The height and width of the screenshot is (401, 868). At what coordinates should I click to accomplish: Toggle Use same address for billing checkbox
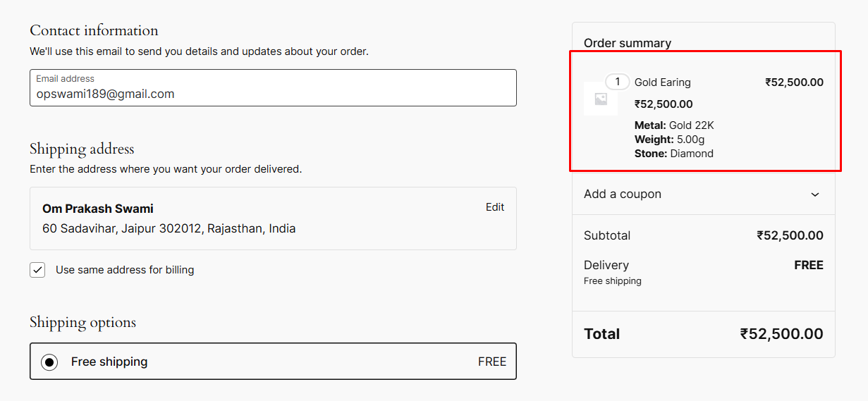(37, 270)
